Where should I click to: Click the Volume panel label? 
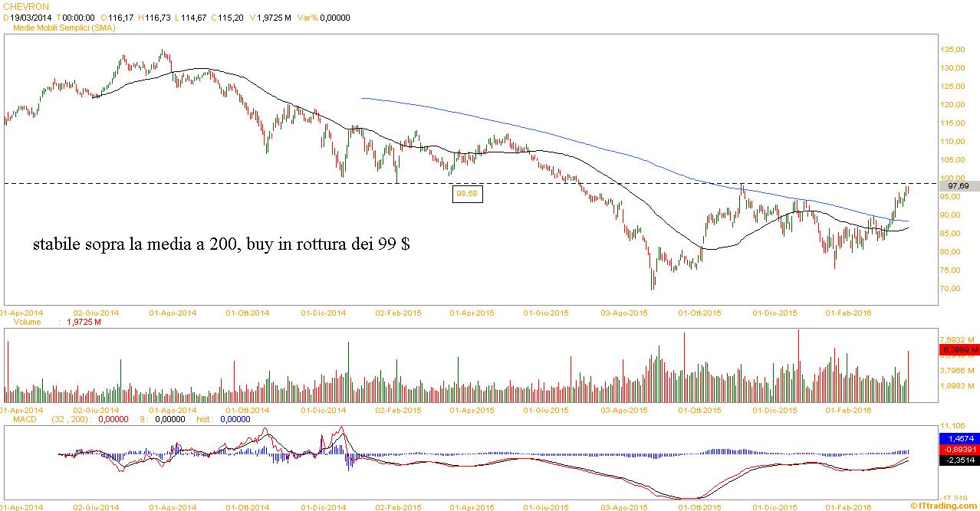tap(27, 323)
